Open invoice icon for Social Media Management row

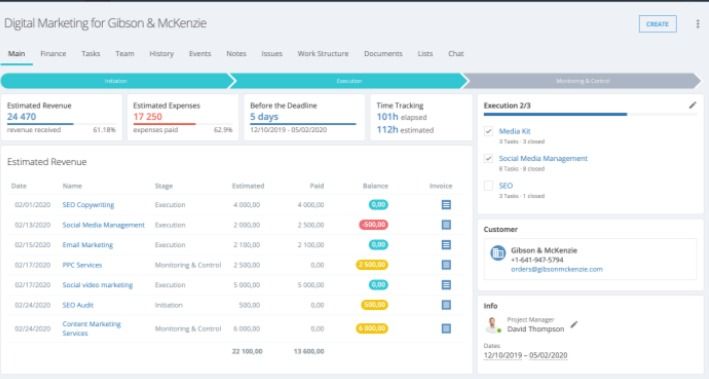446,225
